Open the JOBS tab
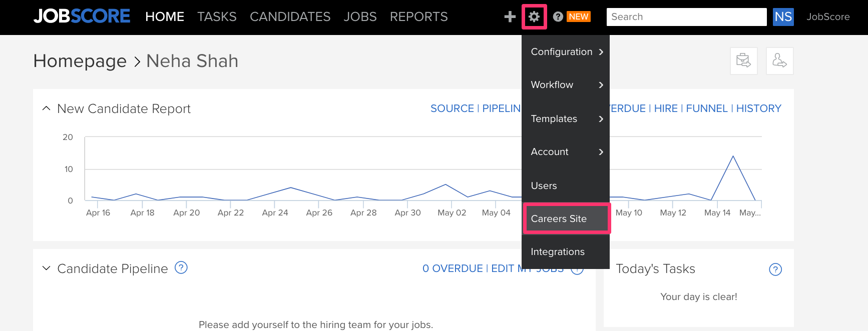The image size is (868, 331). (360, 17)
